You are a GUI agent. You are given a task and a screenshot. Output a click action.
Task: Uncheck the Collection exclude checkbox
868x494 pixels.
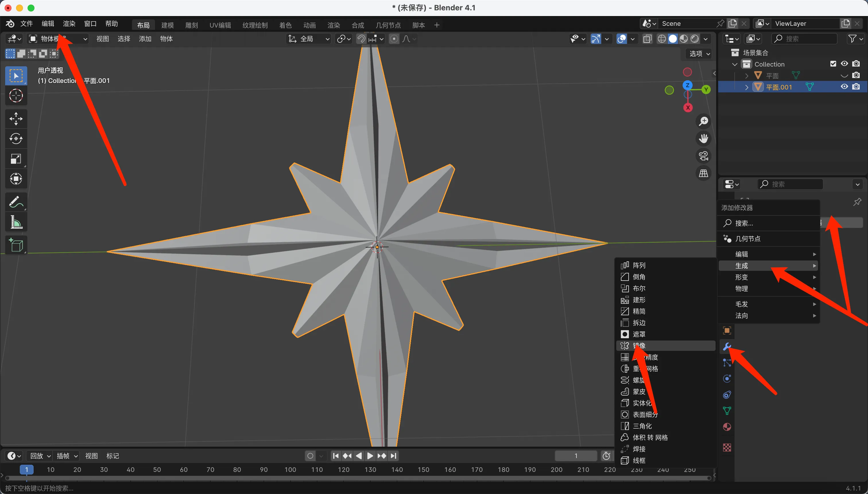point(833,64)
